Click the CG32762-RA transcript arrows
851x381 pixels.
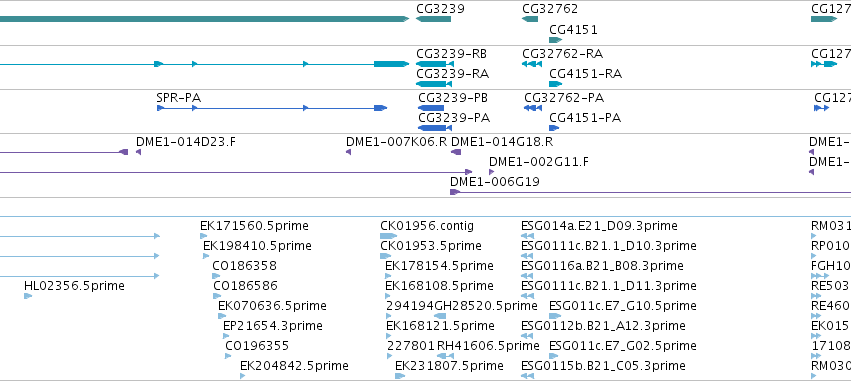click(531, 64)
